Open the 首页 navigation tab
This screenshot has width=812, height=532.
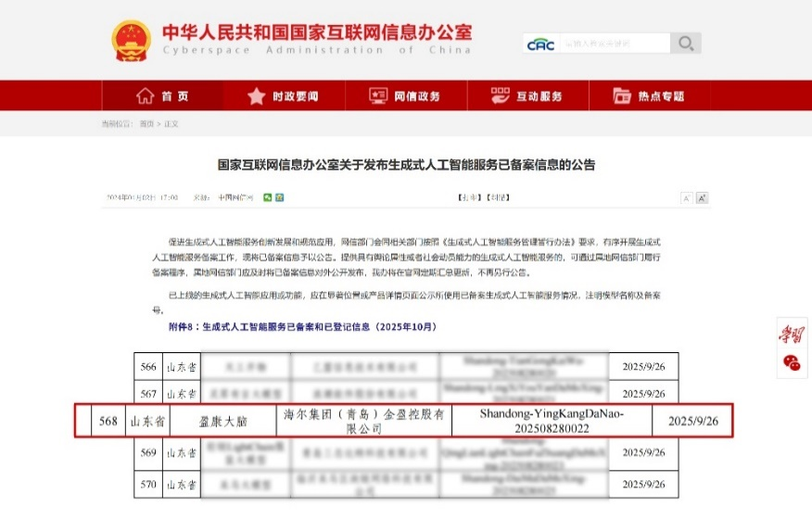[162, 96]
